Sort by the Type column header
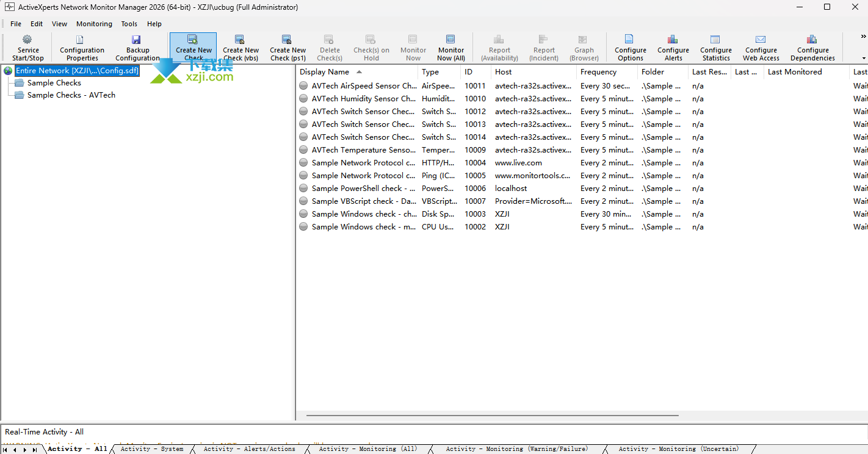 coord(439,72)
